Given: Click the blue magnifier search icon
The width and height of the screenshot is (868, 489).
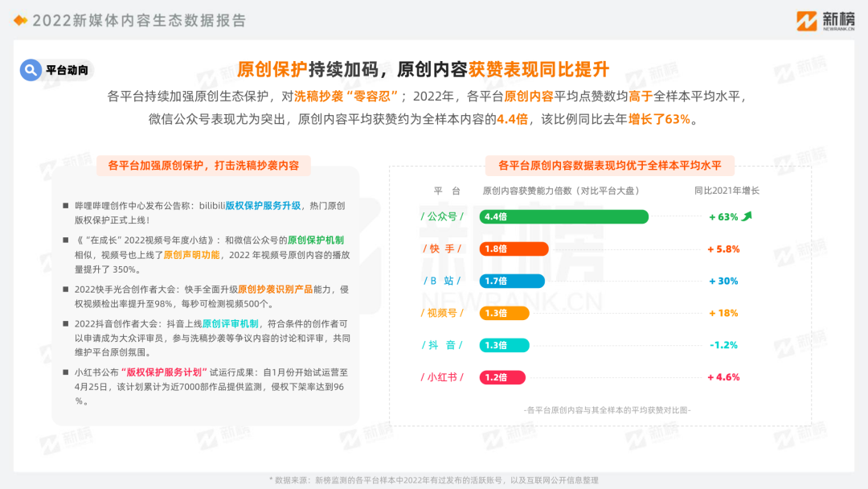Looking at the screenshot, I should tap(31, 70).
